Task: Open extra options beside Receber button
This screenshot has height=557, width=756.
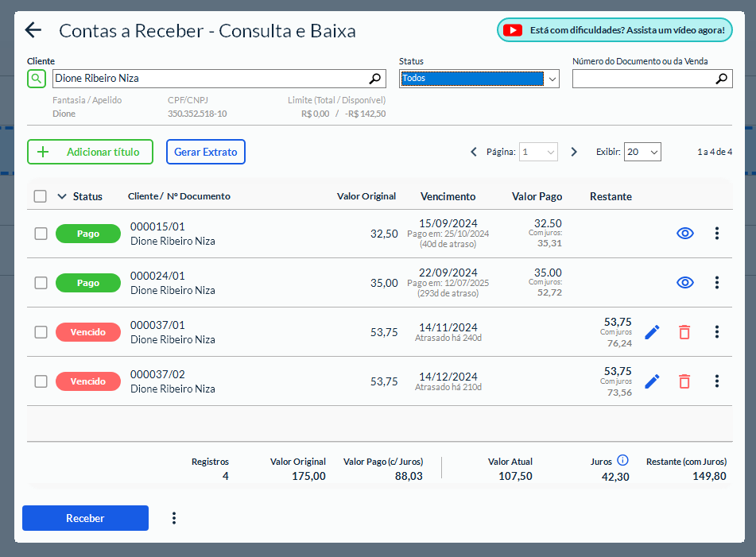Action: [x=174, y=518]
